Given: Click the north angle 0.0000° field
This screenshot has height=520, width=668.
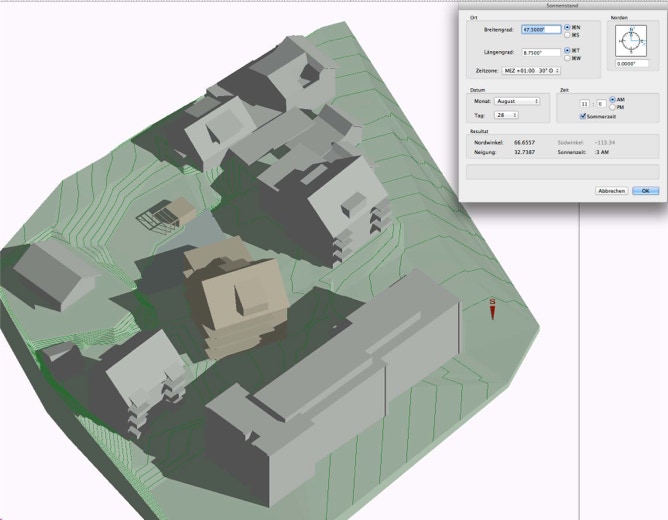Looking at the screenshot, I should coord(632,63).
